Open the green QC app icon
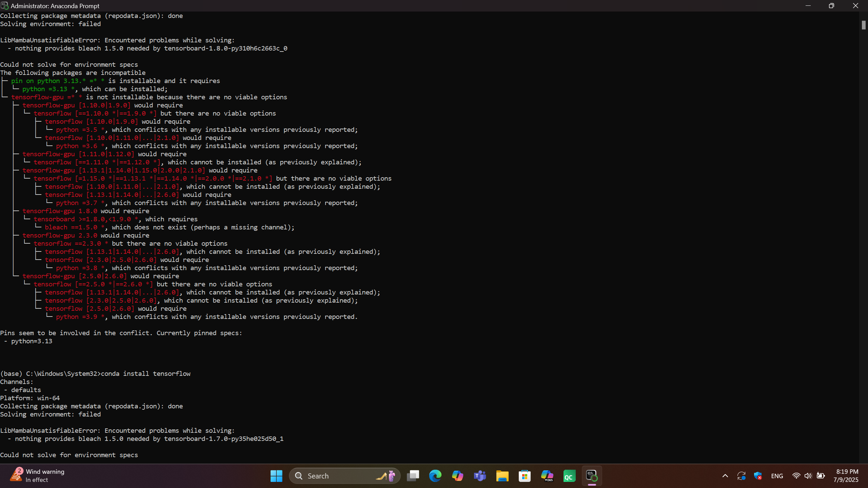868x488 pixels. (569, 476)
